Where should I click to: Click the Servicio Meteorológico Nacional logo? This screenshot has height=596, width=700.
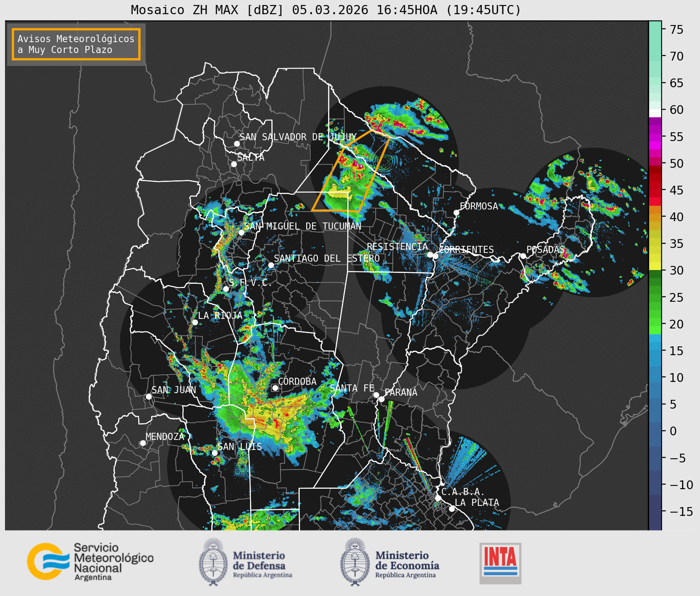click(90, 561)
